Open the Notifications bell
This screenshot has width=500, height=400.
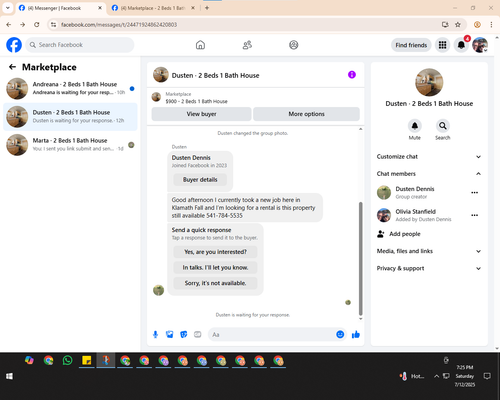(461, 45)
